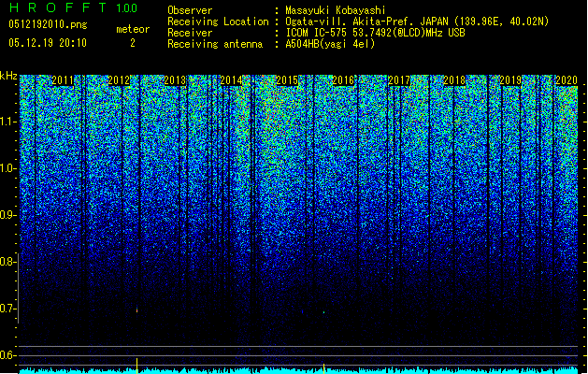Click the timestamp 05.12.19 20:10
Viewport: 588px width, 374px height.
[x=48, y=43]
